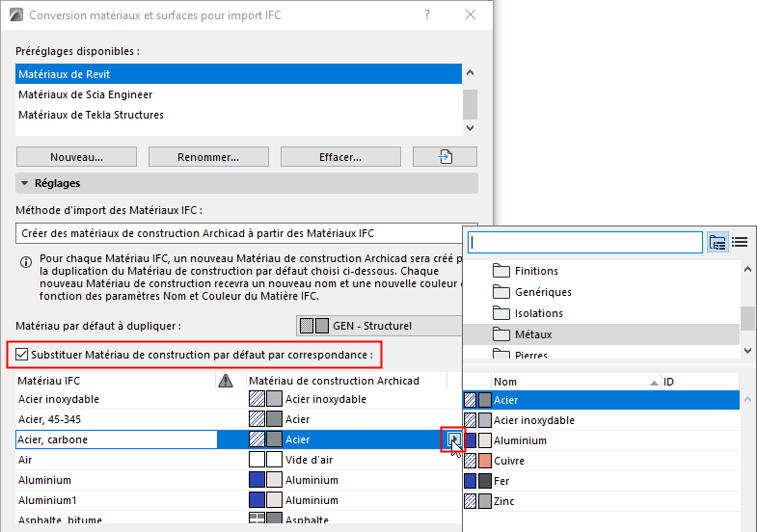Choose Fer in the popup list
The height and width of the screenshot is (532, 757).
point(602,481)
